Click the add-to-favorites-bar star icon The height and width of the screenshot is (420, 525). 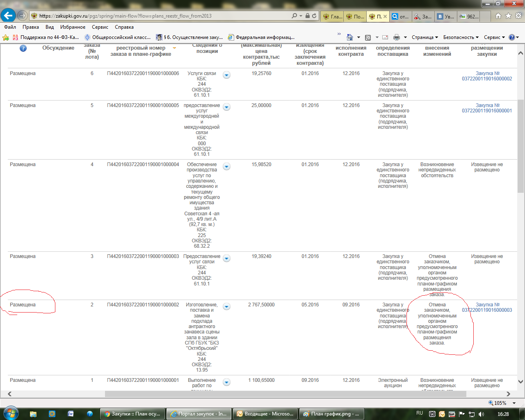6,37
